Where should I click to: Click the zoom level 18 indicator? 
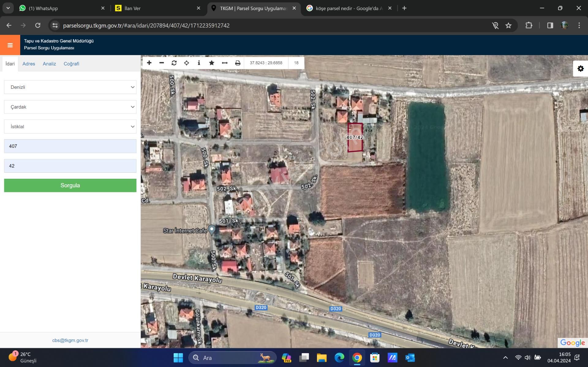pyautogui.click(x=296, y=63)
